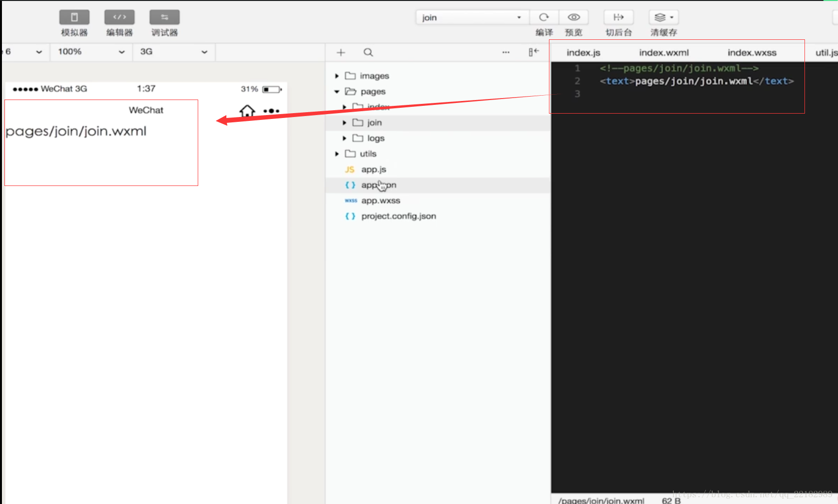Click the 1:37 clock in simulator
The image size is (838, 504).
[146, 88]
